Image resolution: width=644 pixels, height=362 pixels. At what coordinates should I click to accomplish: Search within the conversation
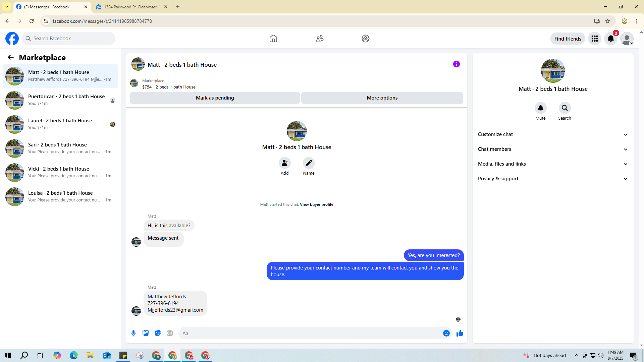[565, 108]
